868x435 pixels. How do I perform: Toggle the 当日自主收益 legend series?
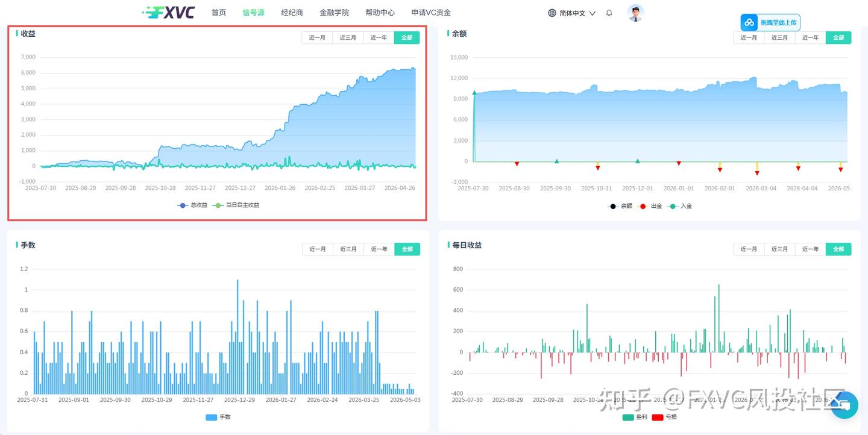click(x=236, y=205)
